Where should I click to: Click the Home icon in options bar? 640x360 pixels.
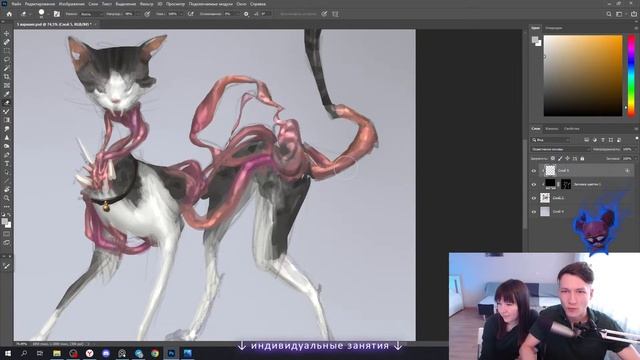coord(9,14)
